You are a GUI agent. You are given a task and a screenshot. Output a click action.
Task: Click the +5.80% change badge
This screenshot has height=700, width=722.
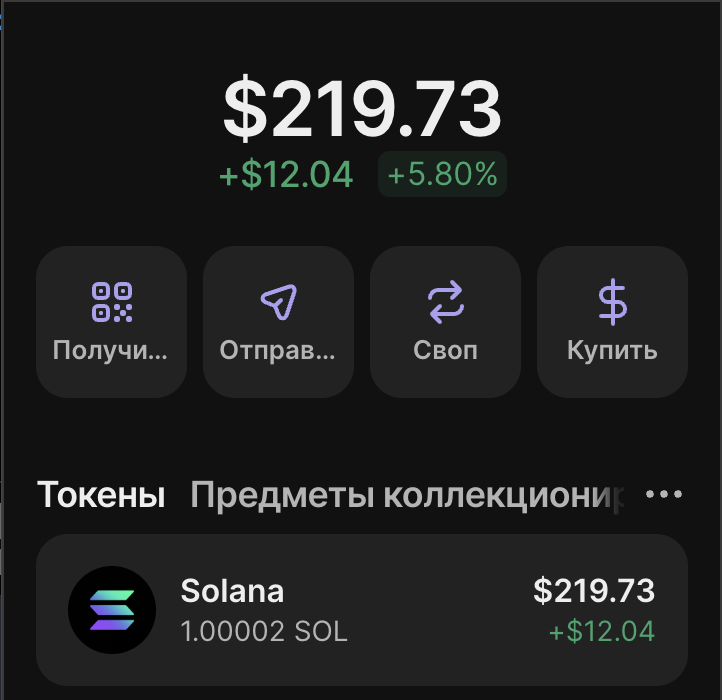[442, 175]
